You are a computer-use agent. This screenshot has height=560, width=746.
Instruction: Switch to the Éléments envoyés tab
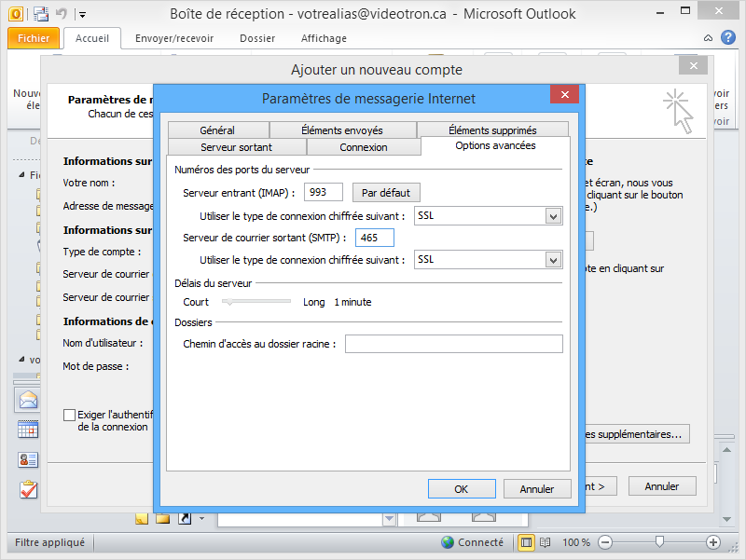click(x=342, y=130)
